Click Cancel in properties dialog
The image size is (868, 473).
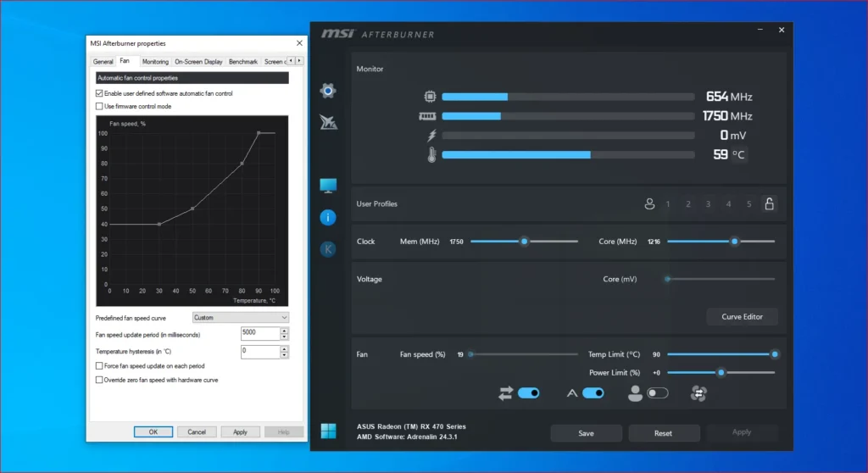[197, 432]
